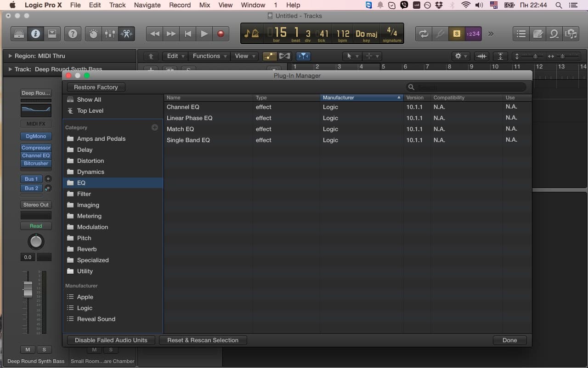Toggle Cycle mode in the control bar
Viewport: 588px width, 368px height.
[424, 34]
